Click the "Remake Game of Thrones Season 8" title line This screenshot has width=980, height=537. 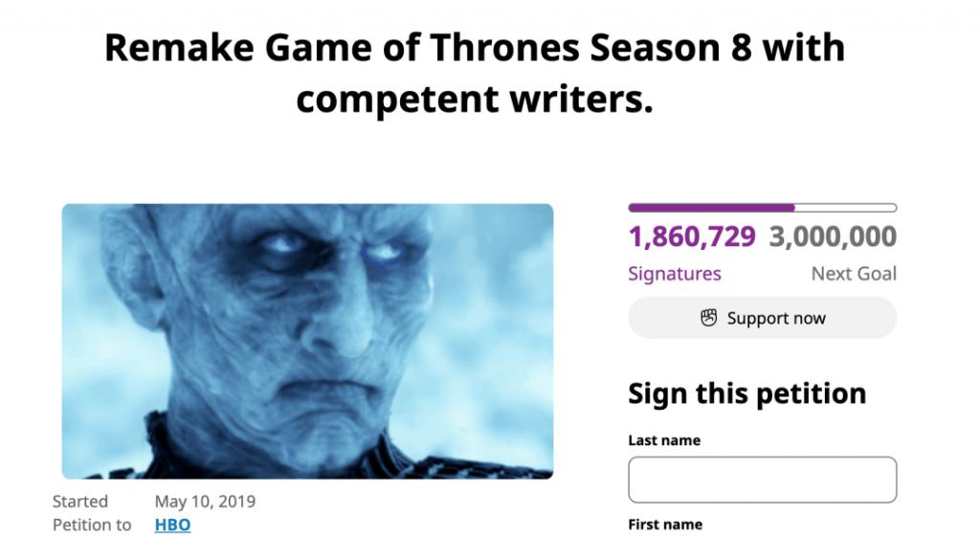tap(475, 48)
